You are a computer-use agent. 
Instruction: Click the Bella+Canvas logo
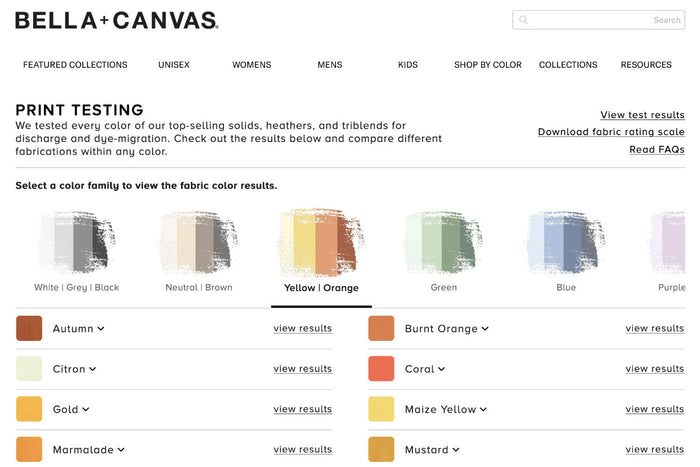117,21
